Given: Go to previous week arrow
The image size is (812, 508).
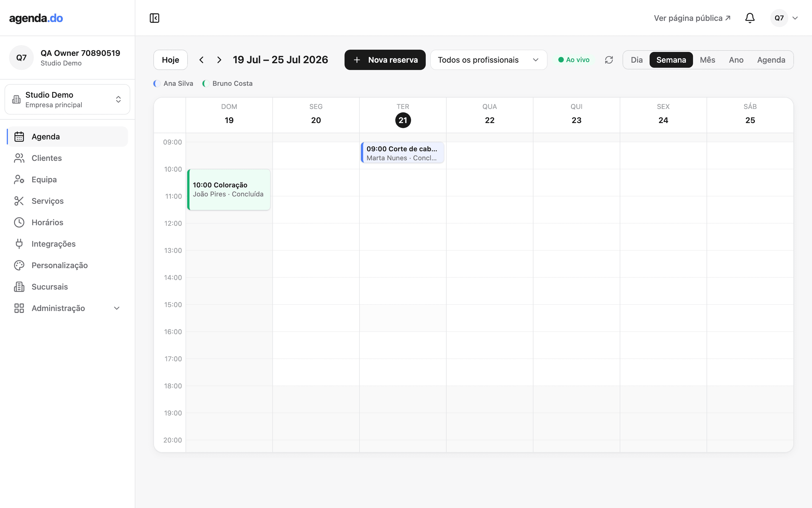Looking at the screenshot, I should [x=201, y=60].
